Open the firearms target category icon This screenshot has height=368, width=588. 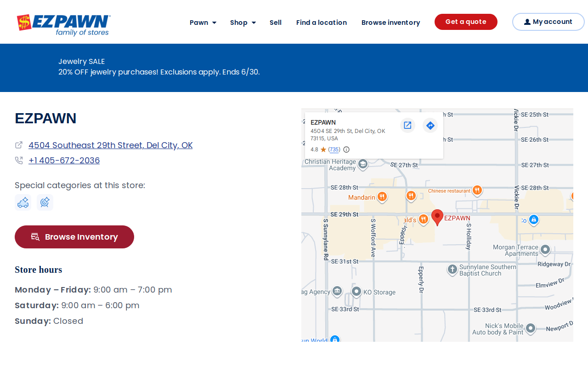45,202
